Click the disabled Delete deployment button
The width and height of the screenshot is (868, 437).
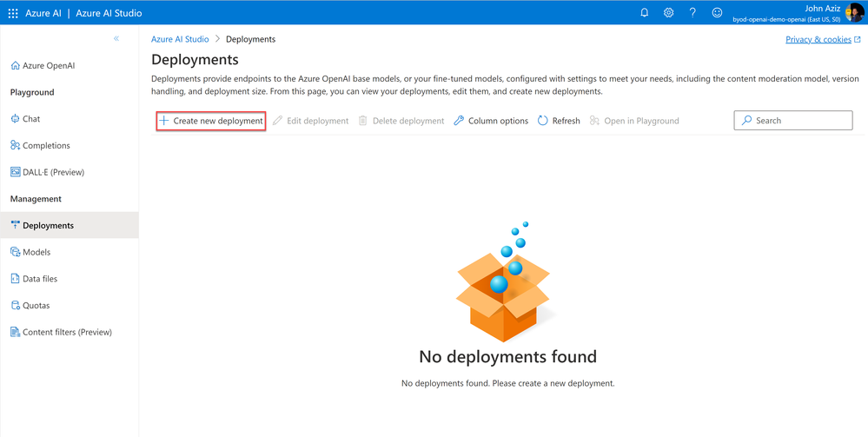[401, 120]
